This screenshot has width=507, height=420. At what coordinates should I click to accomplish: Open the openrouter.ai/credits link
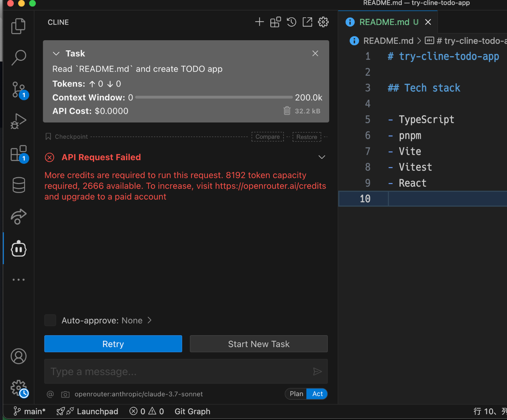coord(271,186)
